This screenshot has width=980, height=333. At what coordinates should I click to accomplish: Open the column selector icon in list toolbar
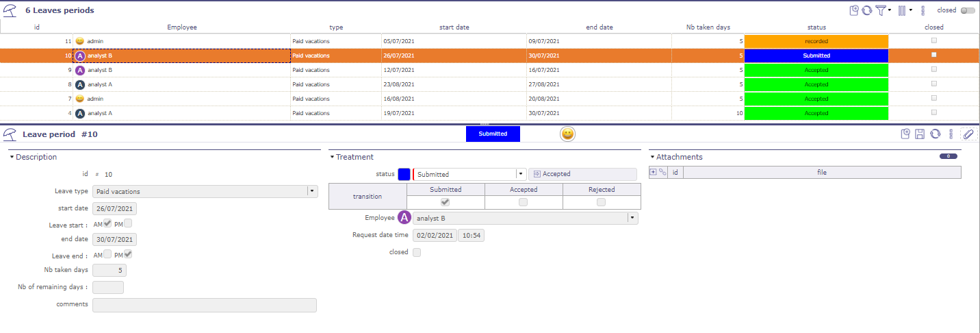901,10
